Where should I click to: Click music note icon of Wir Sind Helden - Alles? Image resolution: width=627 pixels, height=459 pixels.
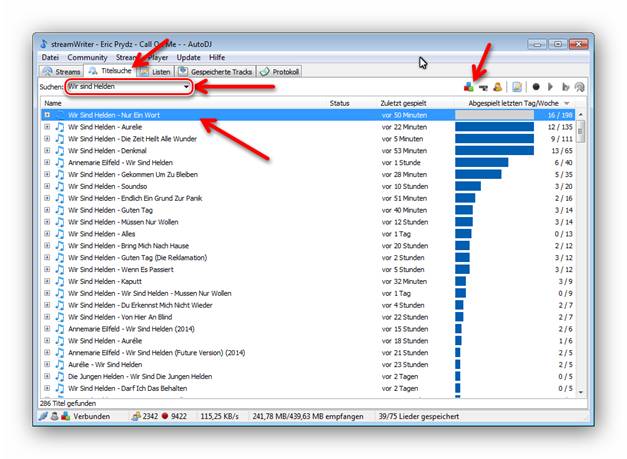pos(60,233)
